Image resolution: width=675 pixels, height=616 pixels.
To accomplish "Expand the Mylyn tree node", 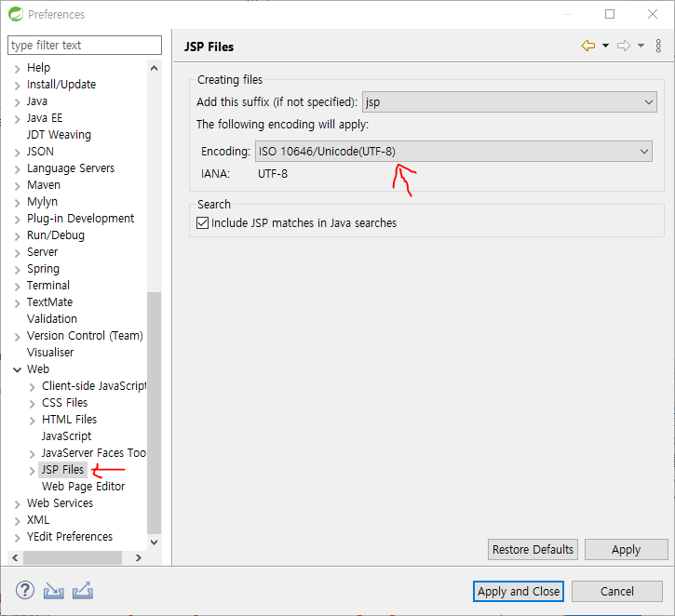I will click(17, 203).
